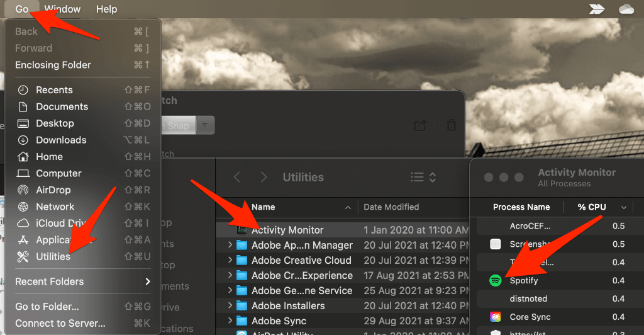Choose Go to Folder… menu item
The image size is (644, 335).
[x=82, y=307]
